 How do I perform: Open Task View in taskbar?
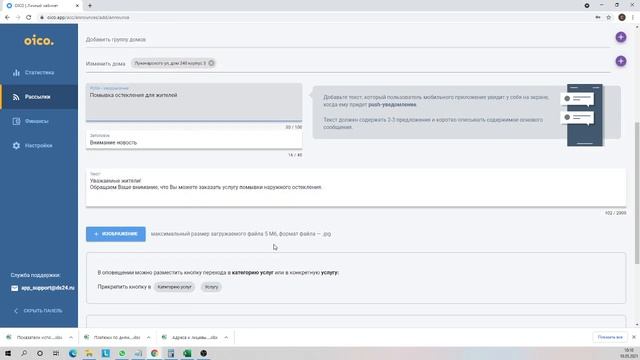pos(56,353)
